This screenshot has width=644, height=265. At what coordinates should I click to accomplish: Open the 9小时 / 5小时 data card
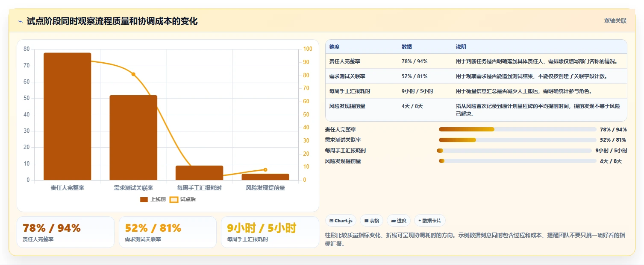(x=270, y=232)
